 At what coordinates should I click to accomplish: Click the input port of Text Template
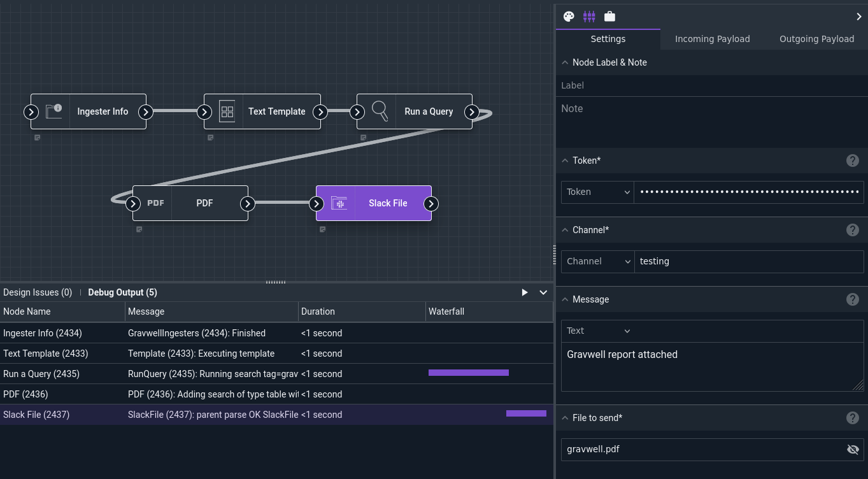pos(204,112)
